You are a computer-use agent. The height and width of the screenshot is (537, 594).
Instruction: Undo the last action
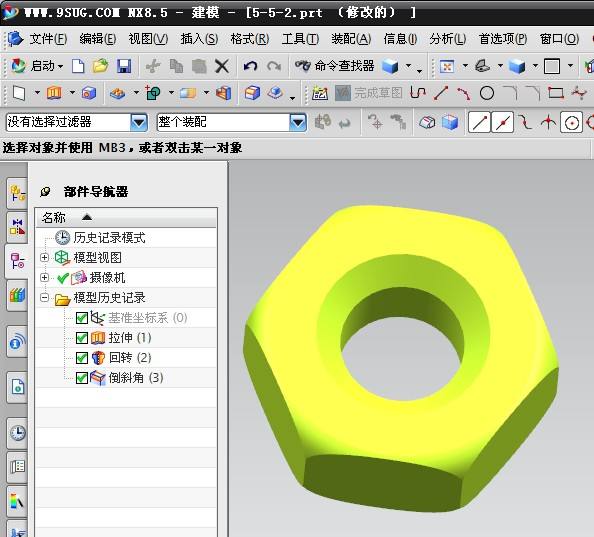[x=250, y=66]
